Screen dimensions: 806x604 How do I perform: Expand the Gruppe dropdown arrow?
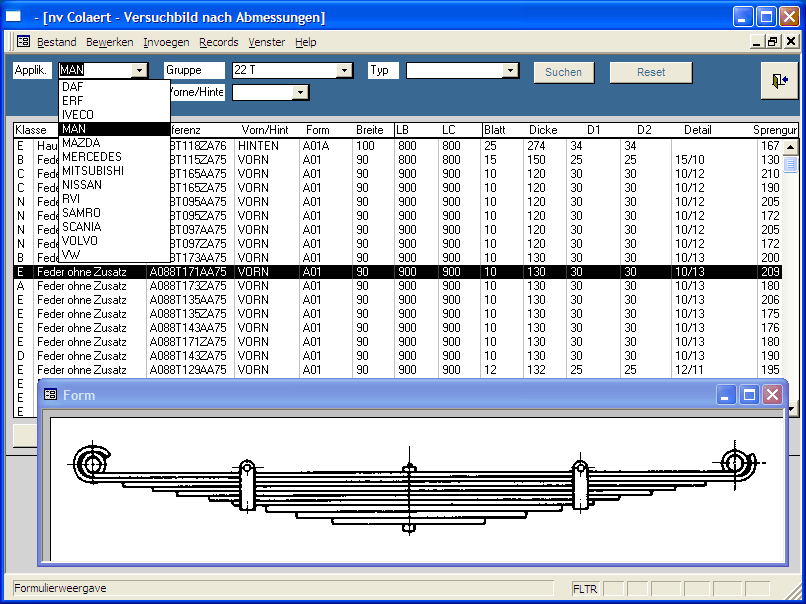click(x=345, y=71)
